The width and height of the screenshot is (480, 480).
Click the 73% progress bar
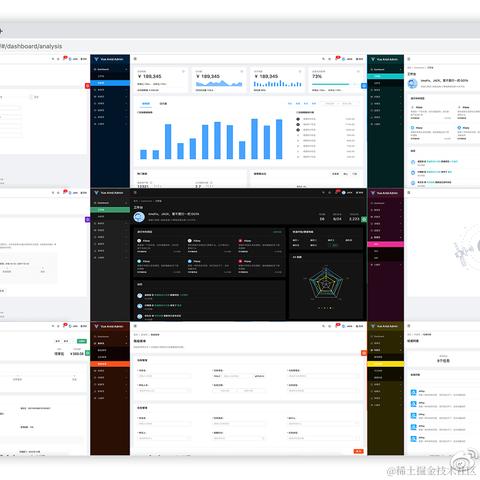click(x=333, y=84)
